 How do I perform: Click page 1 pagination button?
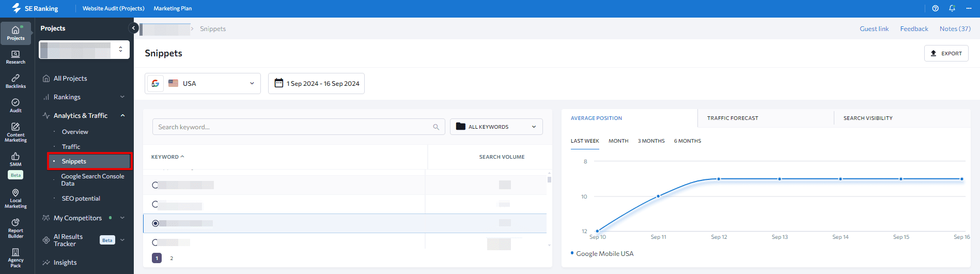157,258
